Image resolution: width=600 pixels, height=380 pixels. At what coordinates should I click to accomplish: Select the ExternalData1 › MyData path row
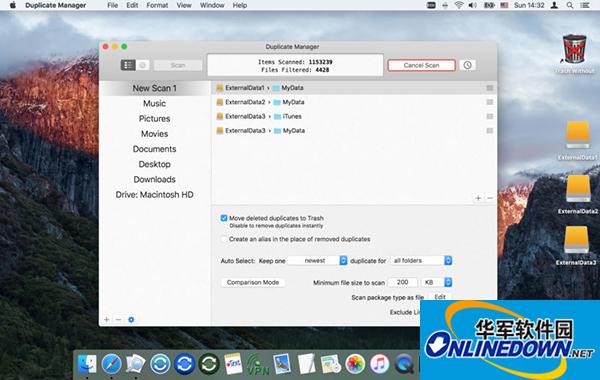(x=354, y=88)
